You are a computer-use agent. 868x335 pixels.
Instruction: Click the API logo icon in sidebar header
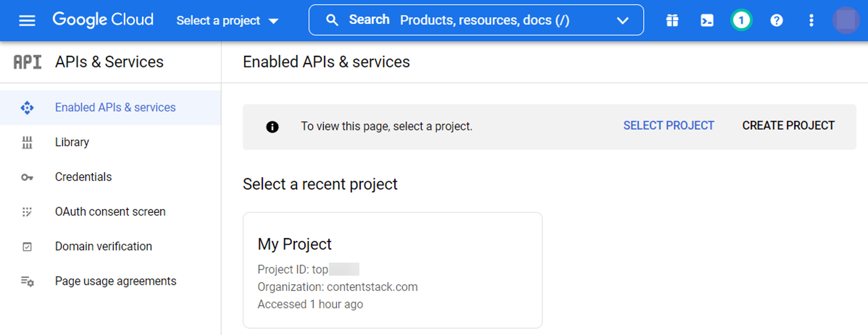point(27,62)
